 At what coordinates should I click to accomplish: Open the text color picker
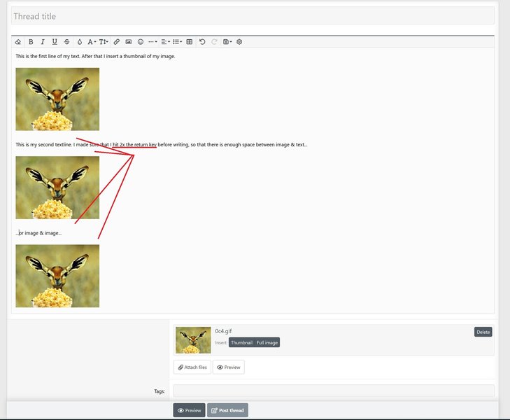click(x=79, y=42)
